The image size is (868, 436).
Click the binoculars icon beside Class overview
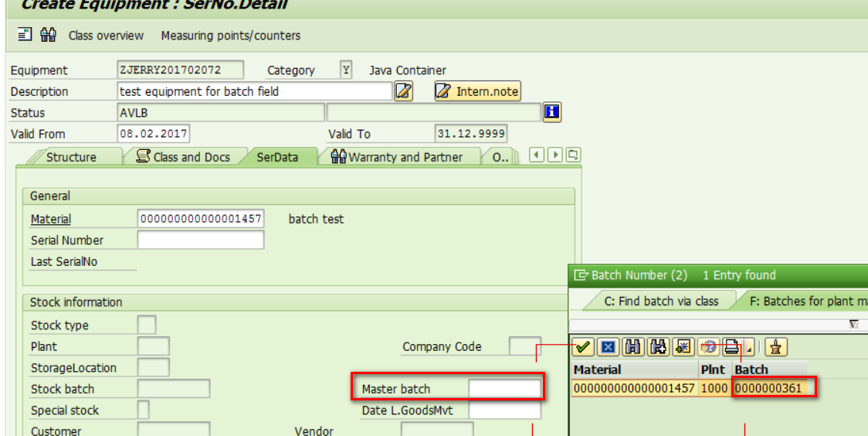48,34
